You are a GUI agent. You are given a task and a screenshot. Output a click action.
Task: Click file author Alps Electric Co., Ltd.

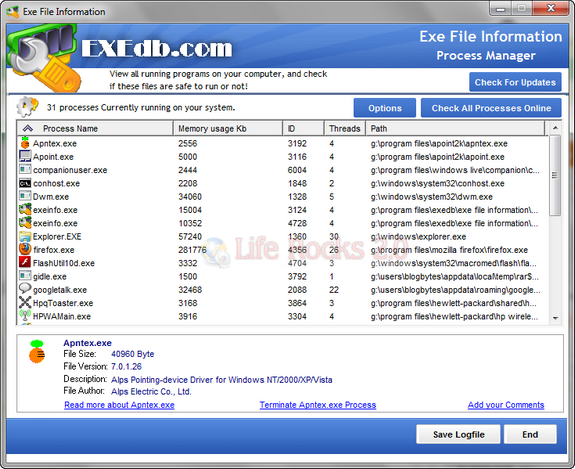tap(151, 392)
